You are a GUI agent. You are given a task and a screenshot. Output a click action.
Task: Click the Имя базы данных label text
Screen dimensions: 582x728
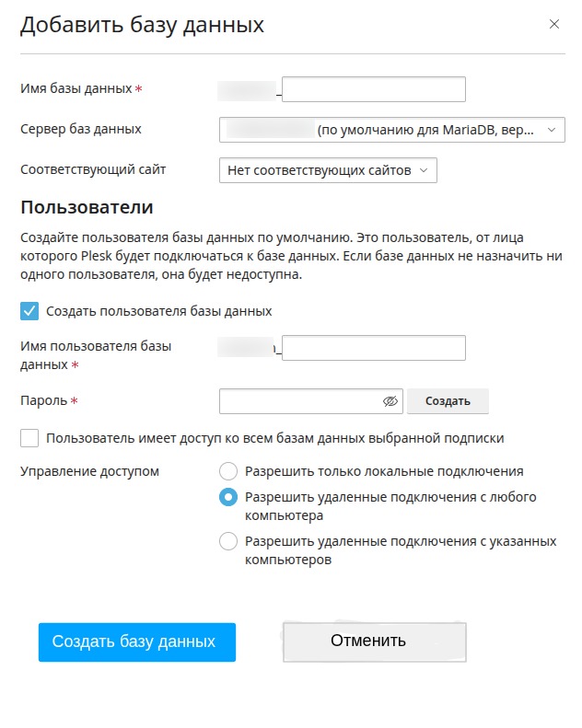coord(76,88)
